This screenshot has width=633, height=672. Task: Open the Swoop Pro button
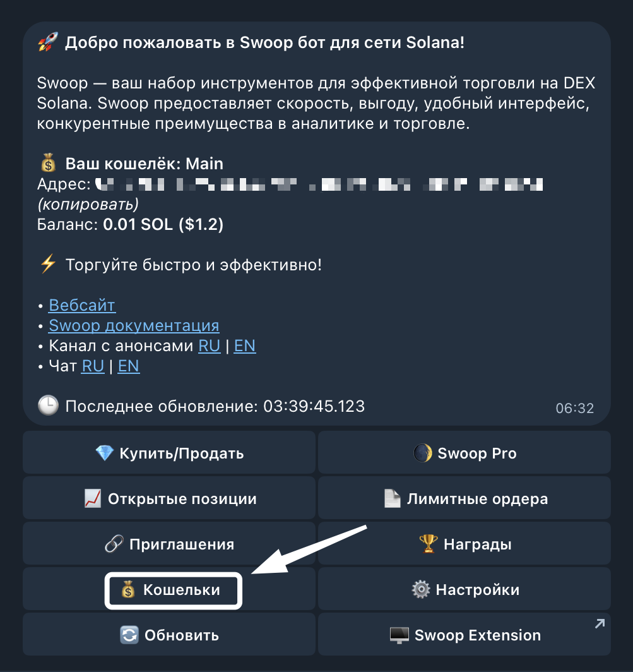(x=464, y=453)
